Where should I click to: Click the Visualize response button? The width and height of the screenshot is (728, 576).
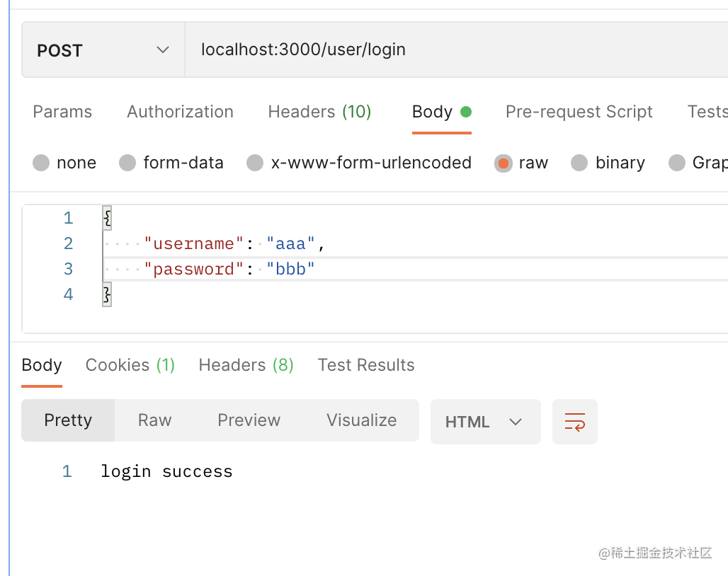click(361, 420)
